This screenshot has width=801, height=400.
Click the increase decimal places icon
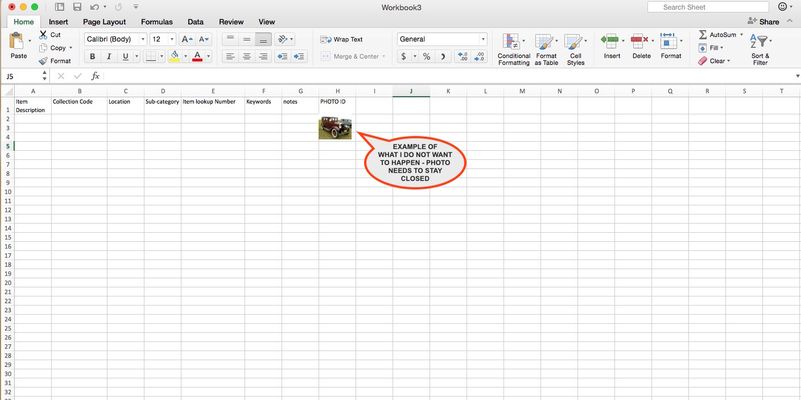462,56
